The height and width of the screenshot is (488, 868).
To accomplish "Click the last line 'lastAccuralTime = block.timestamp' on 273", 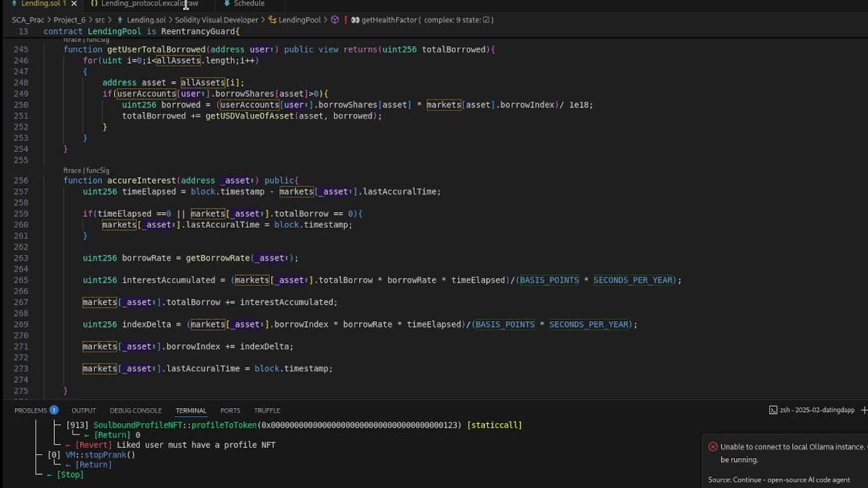I will click(208, 369).
